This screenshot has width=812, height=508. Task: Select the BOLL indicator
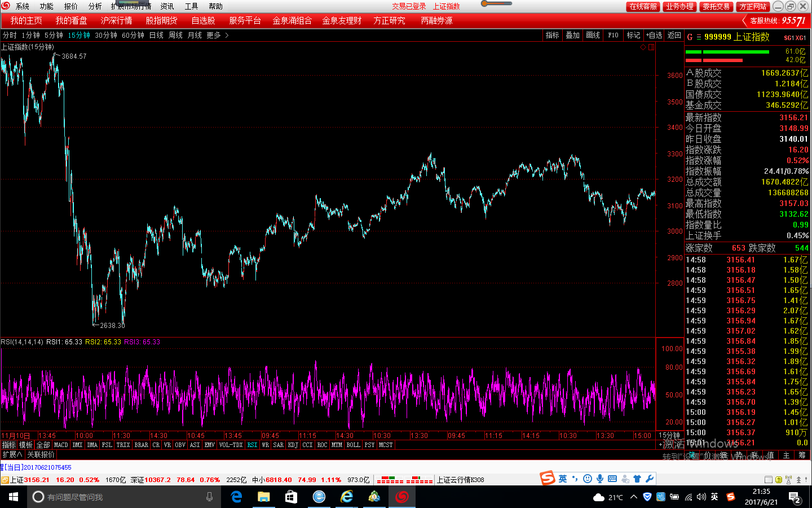click(x=354, y=445)
